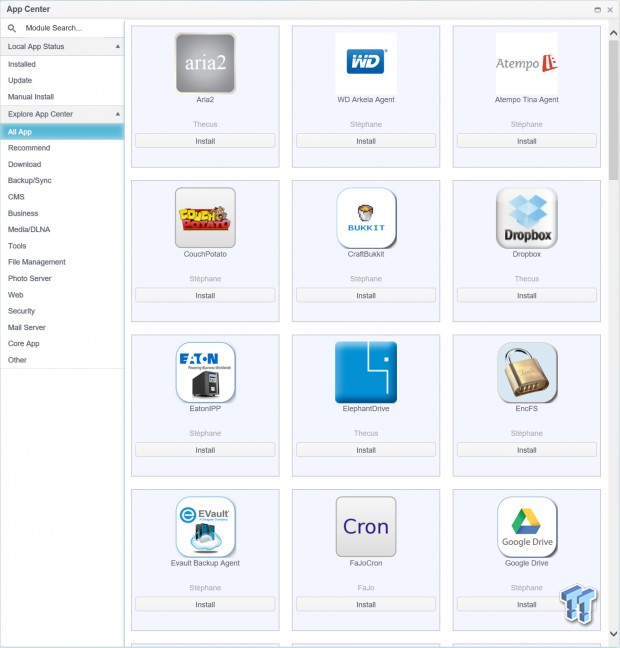Click the FaJo author label
Screen dimensions: 620x648
coord(366,588)
